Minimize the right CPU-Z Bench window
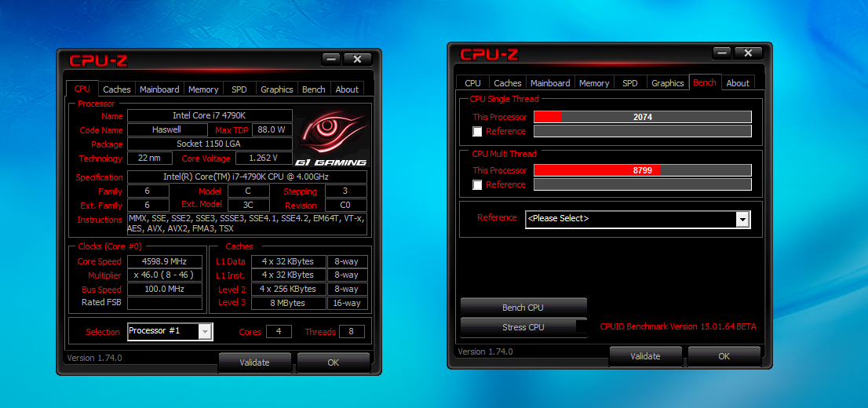The width and height of the screenshot is (868, 408). (x=722, y=53)
